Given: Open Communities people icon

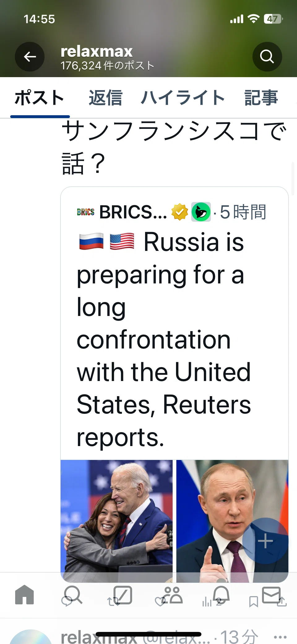Looking at the screenshot, I should pyautogui.click(x=172, y=595).
